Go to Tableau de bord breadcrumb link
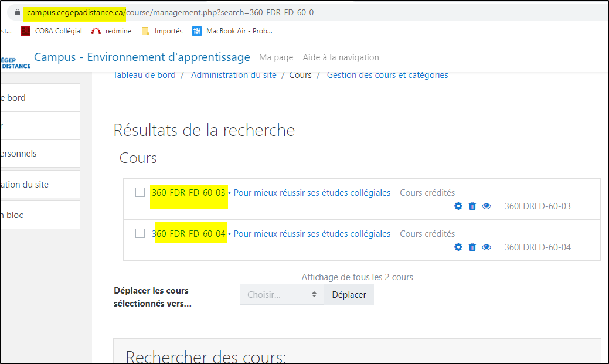This screenshot has height=364, width=609. pos(144,75)
